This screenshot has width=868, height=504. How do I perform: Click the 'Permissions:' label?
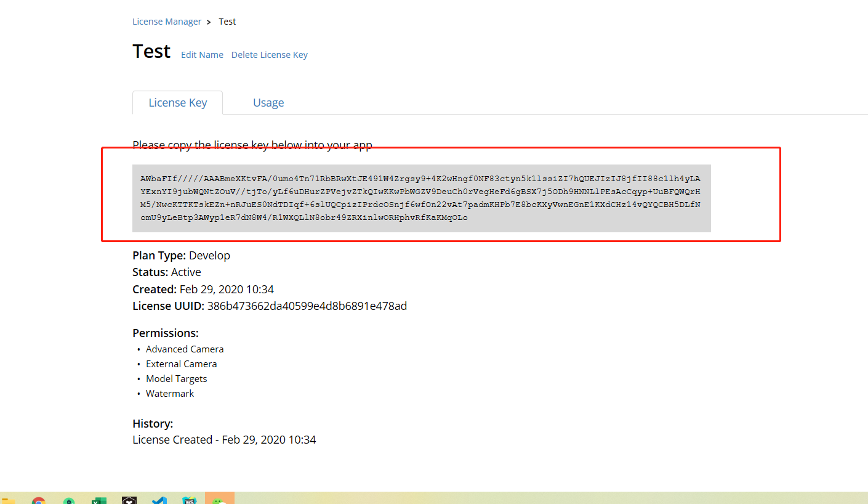(166, 333)
